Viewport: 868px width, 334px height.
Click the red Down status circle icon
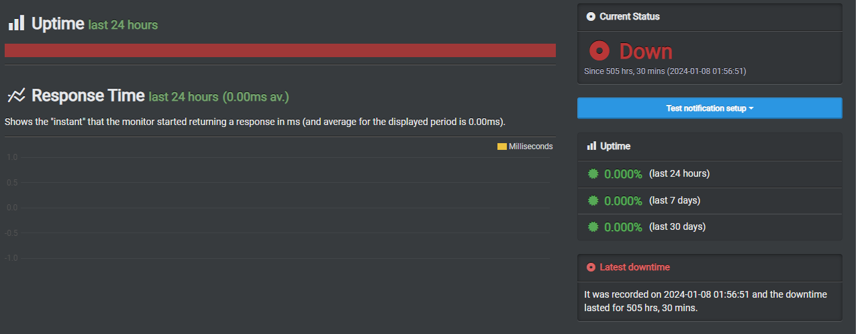[599, 50]
